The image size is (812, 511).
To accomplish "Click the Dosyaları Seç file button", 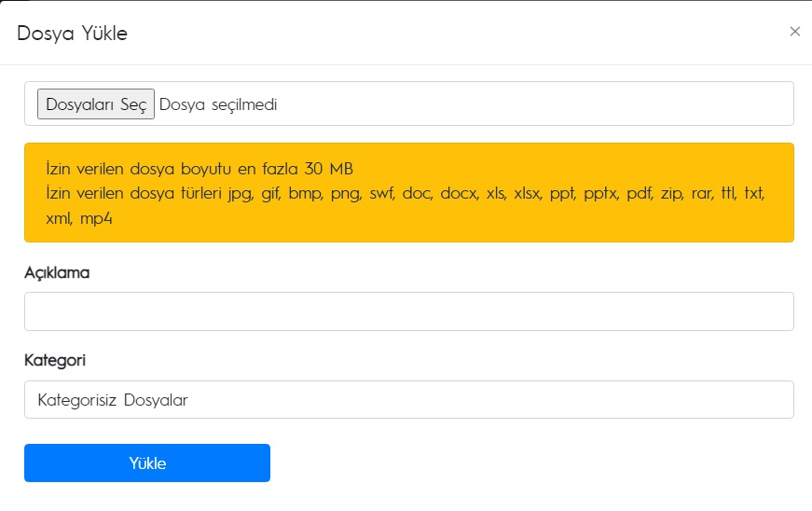I will 96,104.
